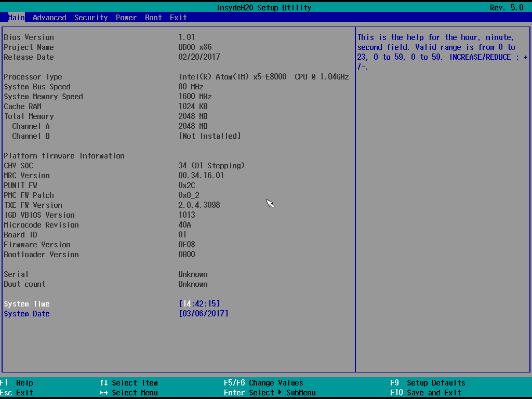Click the Bios Version label
Viewport: 532px width, 399px height.
click(29, 37)
